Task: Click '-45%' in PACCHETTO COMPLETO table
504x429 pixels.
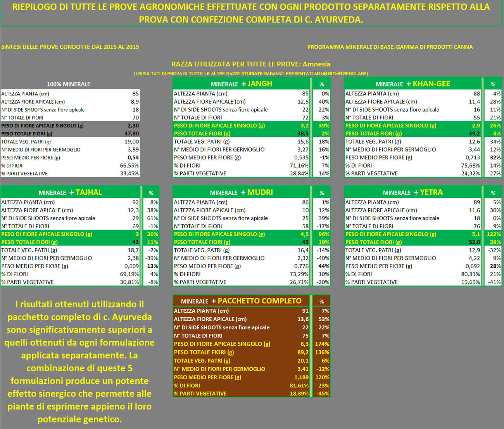Action: pyautogui.click(x=323, y=394)
